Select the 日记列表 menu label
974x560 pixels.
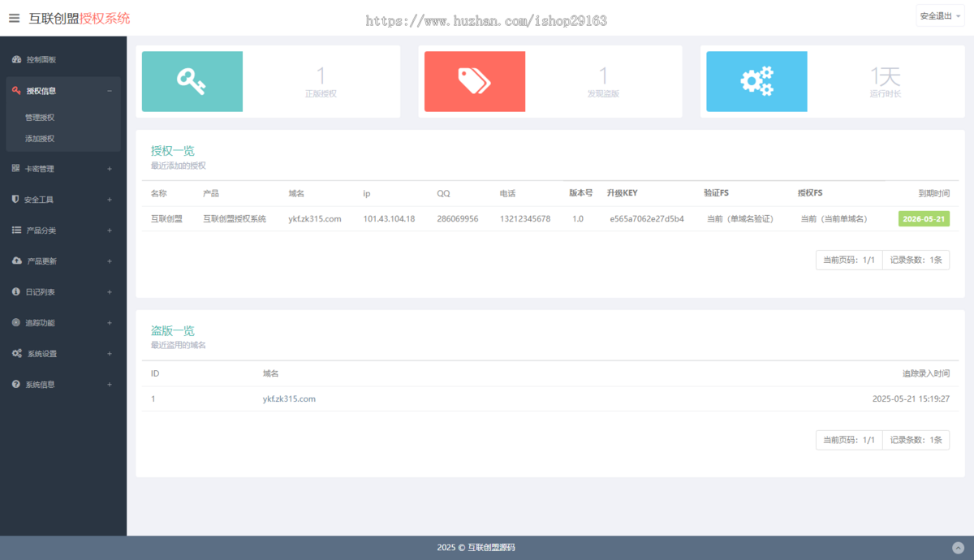[x=41, y=291]
